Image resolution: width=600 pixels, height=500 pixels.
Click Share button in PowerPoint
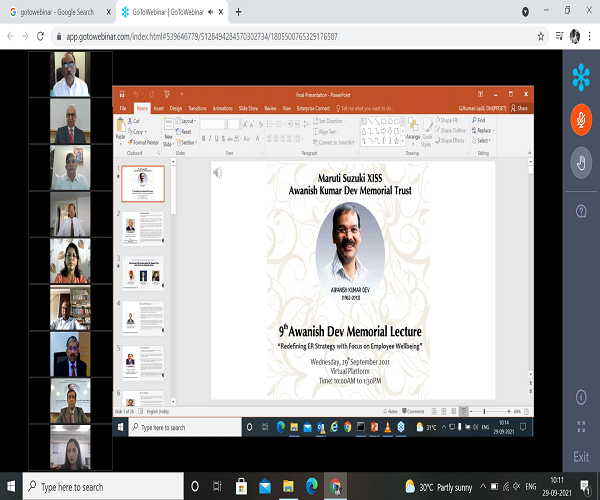(519, 109)
